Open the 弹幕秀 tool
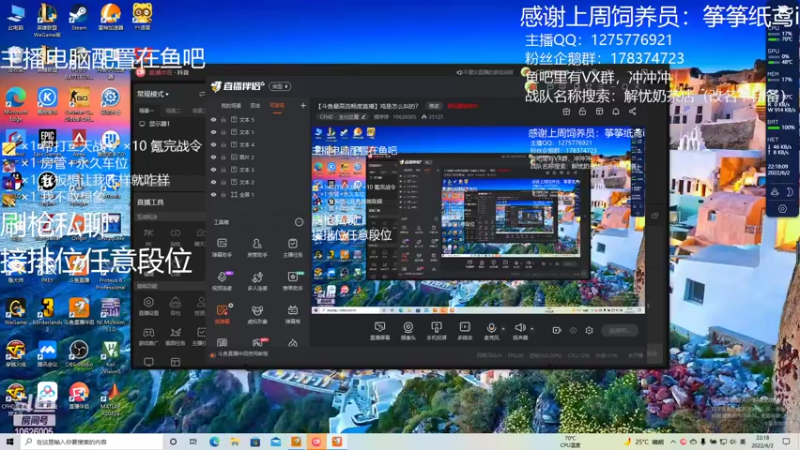This screenshot has height=450, width=800. point(292,314)
